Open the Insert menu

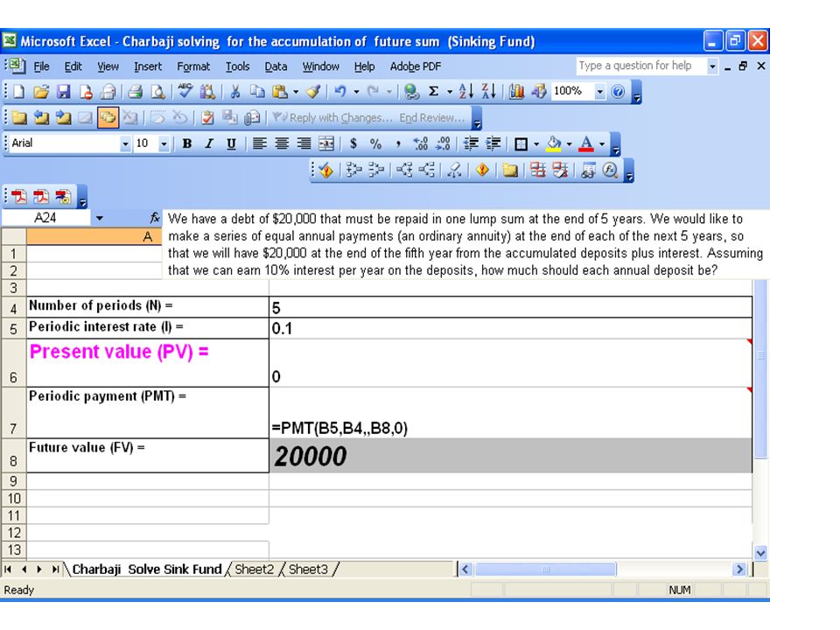(x=147, y=66)
